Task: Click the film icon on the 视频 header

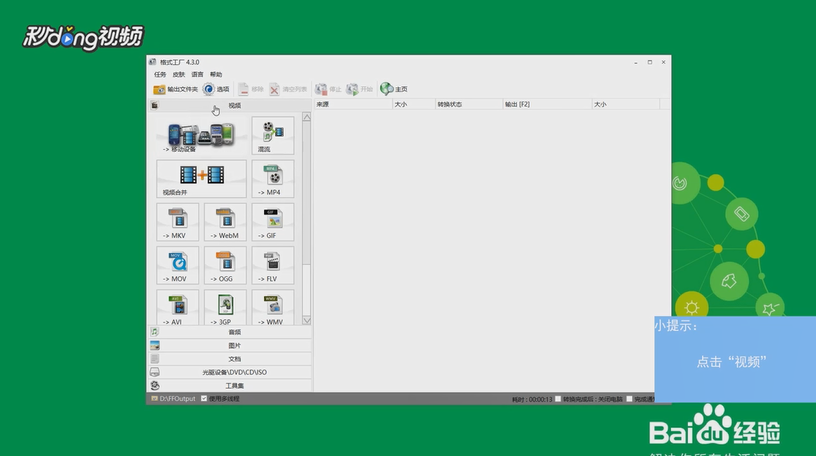Action: pos(155,105)
